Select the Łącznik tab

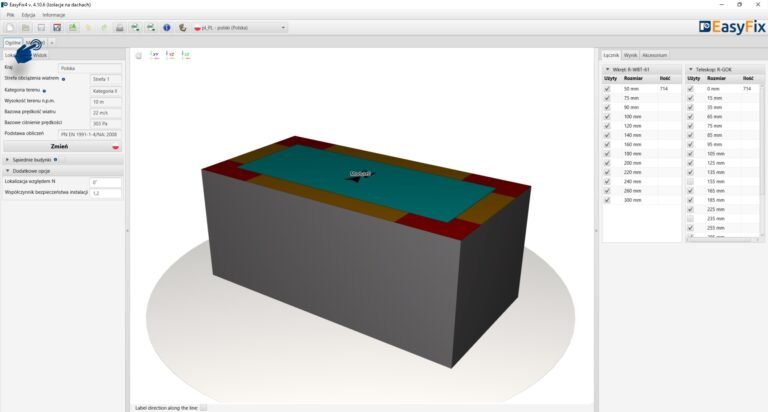611,55
